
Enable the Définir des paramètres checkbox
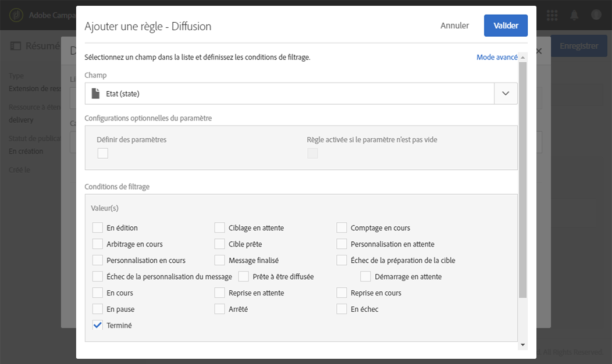(x=103, y=154)
